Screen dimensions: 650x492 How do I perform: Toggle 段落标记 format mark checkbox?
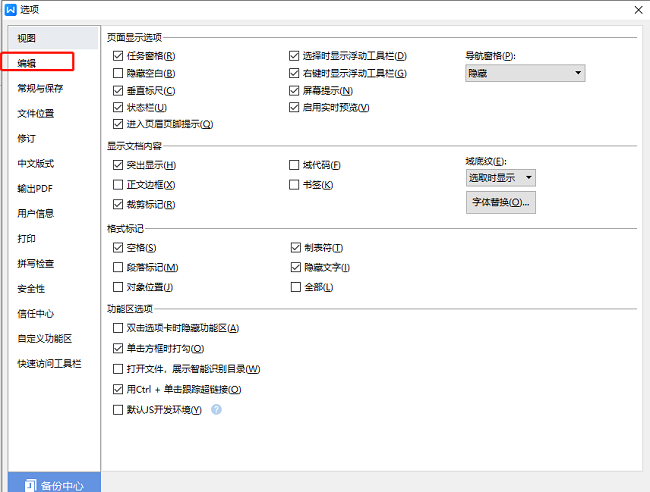(119, 268)
